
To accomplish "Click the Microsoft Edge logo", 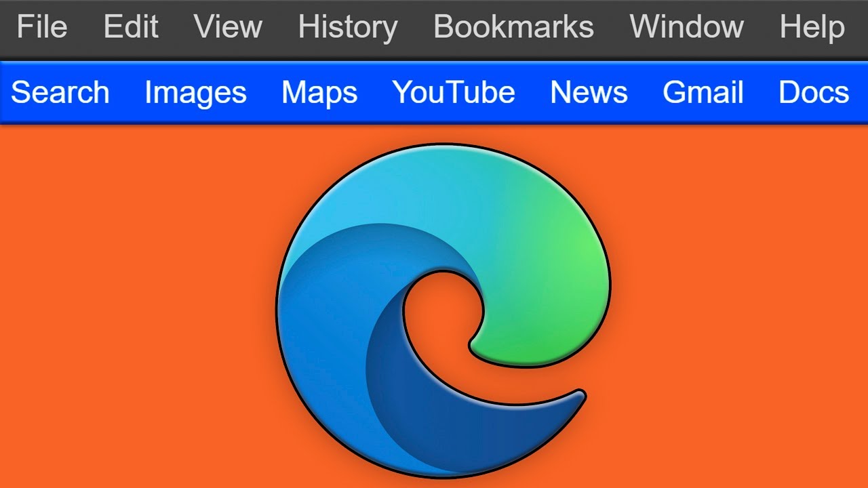I will coord(443,310).
